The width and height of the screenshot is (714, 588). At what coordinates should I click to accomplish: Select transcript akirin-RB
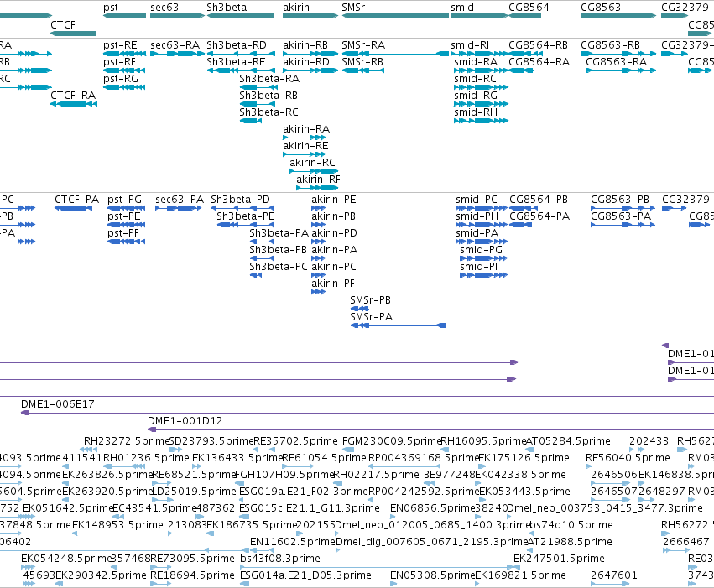(305, 45)
